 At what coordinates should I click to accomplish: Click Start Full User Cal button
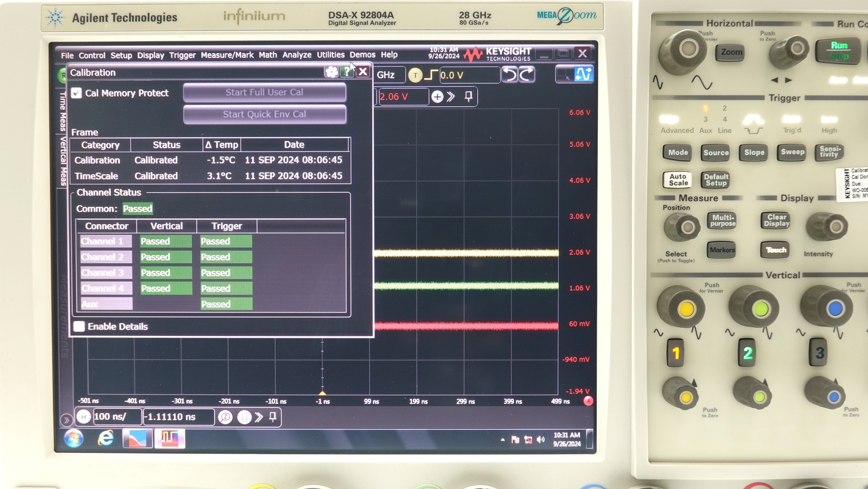coord(265,92)
